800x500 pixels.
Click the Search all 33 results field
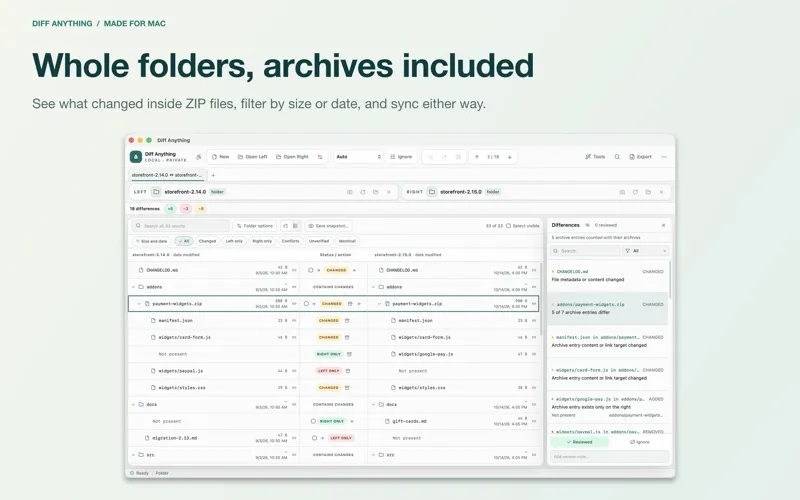pyautogui.click(x=181, y=226)
